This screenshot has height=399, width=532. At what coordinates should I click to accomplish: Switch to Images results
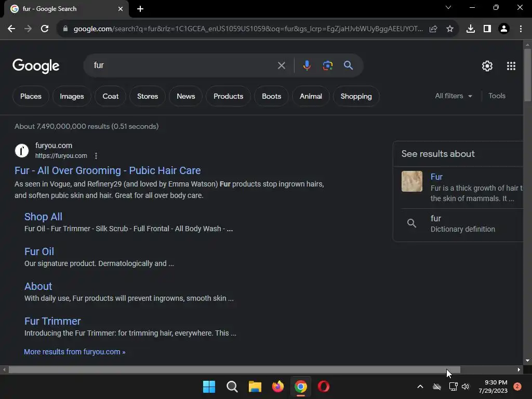72,96
